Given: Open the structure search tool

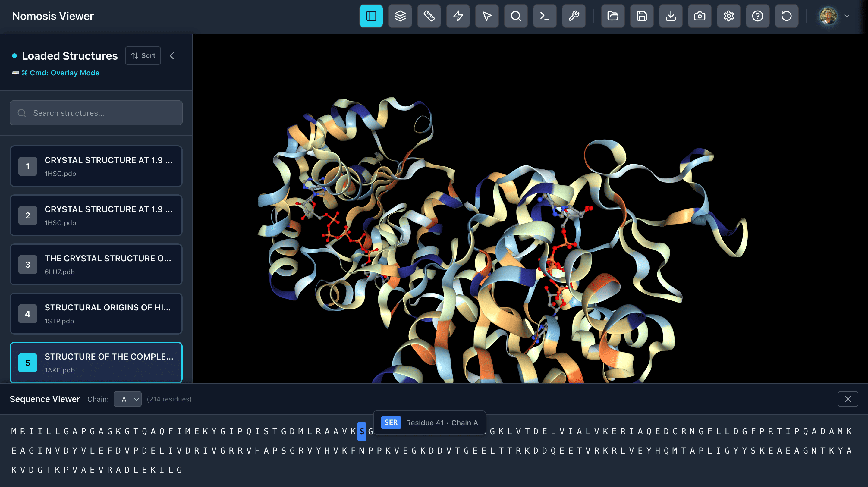Looking at the screenshot, I should coord(516,16).
